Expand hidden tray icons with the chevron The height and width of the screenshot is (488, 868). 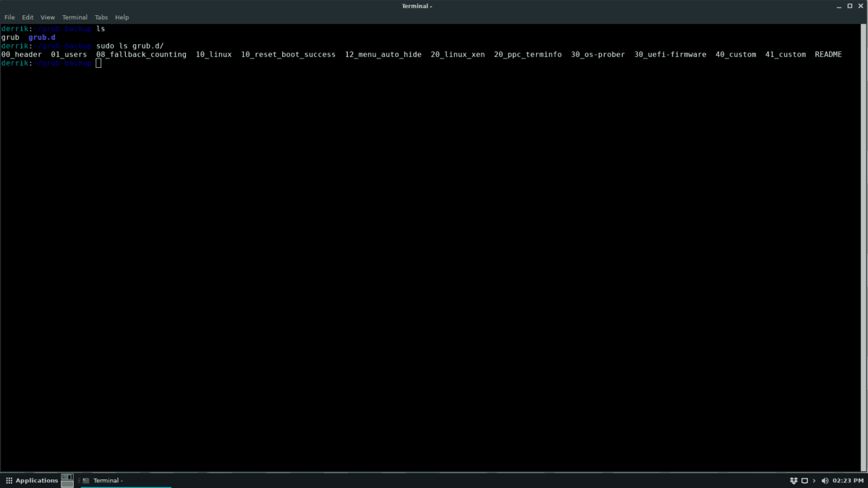(813, 480)
